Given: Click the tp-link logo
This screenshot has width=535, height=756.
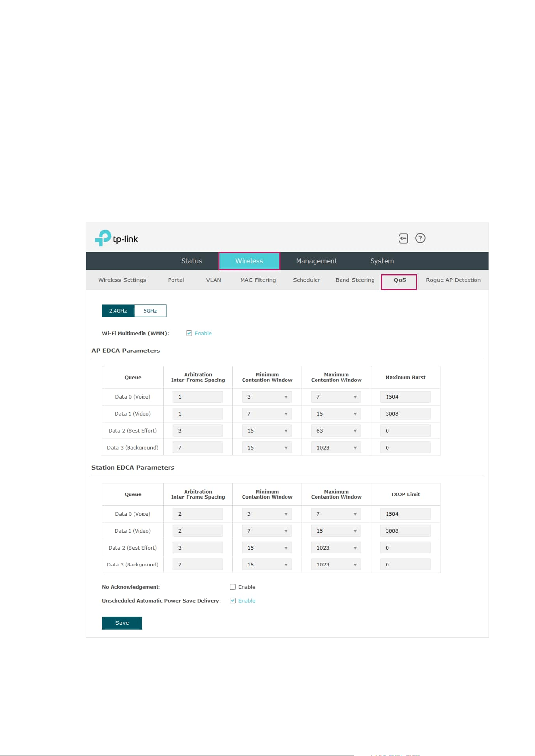Looking at the screenshot, I should [116, 238].
